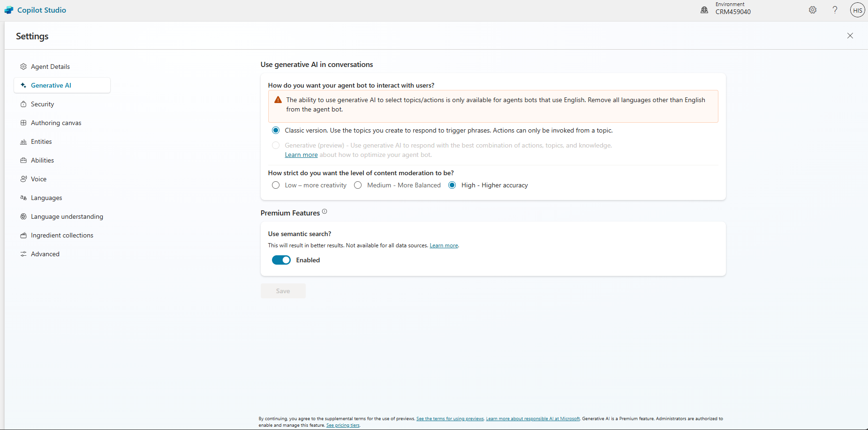Go to Entities settings
This screenshot has width=868, height=430.
click(x=62, y=141)
